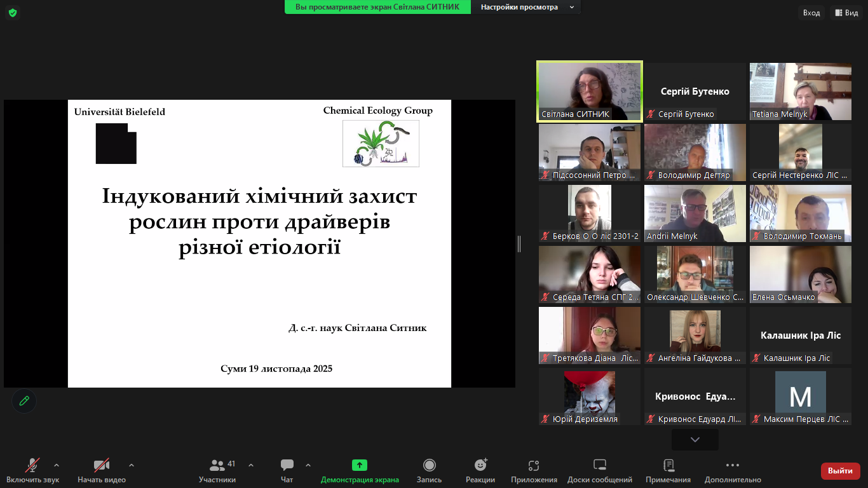
Task: Click the green pencil annotation icon
Action: 24,401
